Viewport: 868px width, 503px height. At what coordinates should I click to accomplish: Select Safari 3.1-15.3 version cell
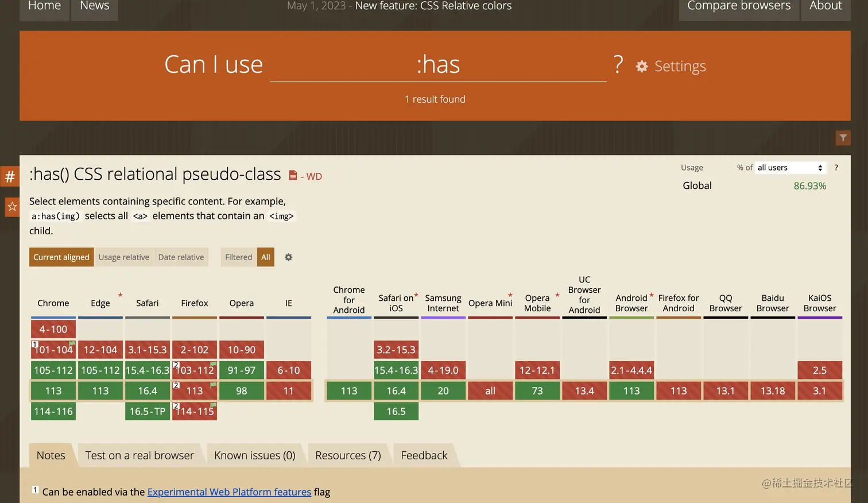tap(148, 350)
